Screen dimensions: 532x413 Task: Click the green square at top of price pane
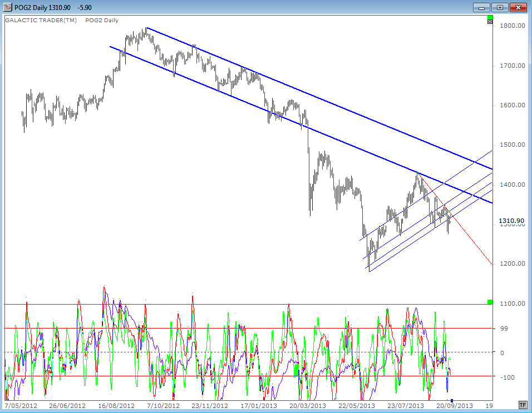coord(490,17)
